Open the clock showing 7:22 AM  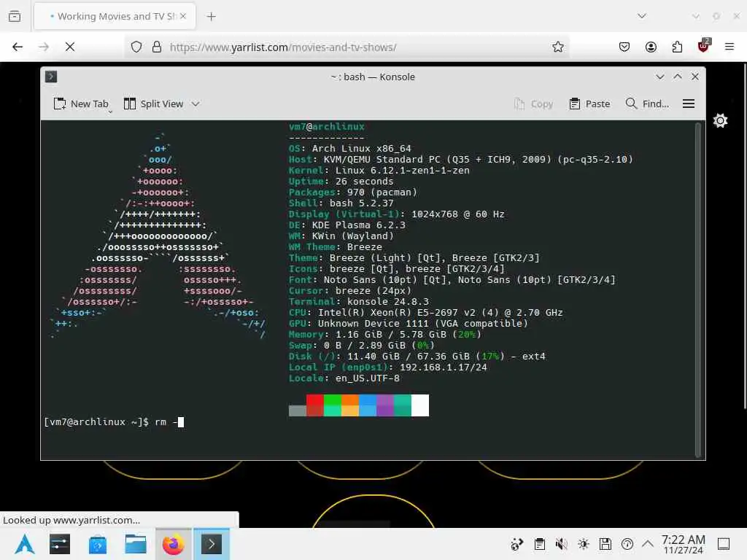pos(683,544)
